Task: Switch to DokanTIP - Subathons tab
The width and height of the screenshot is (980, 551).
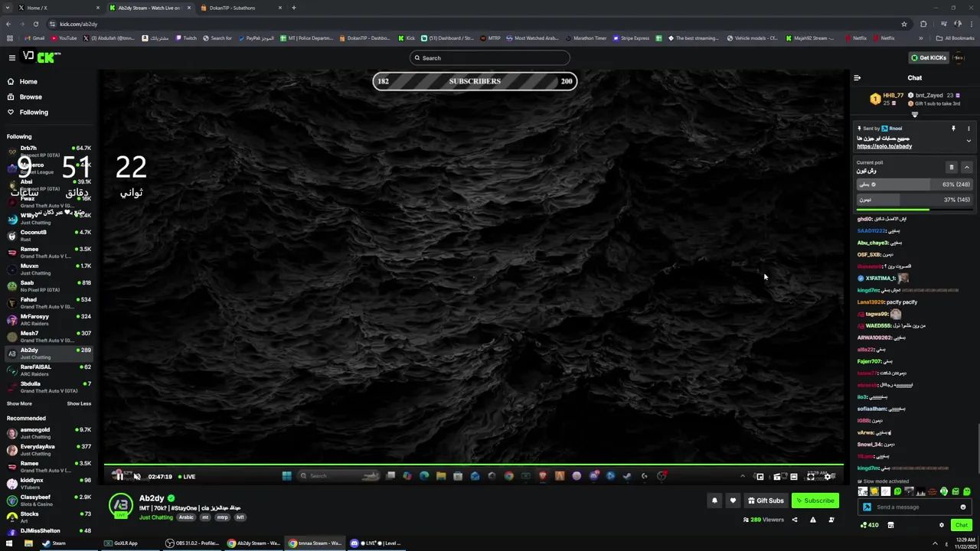Action: coord(241,8)
